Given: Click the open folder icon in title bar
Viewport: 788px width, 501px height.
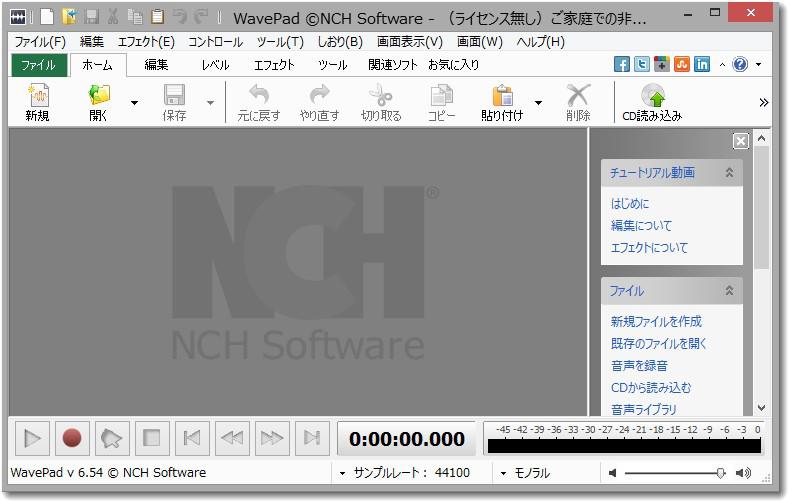Looking at the screenshot, I should click(69, 17).
